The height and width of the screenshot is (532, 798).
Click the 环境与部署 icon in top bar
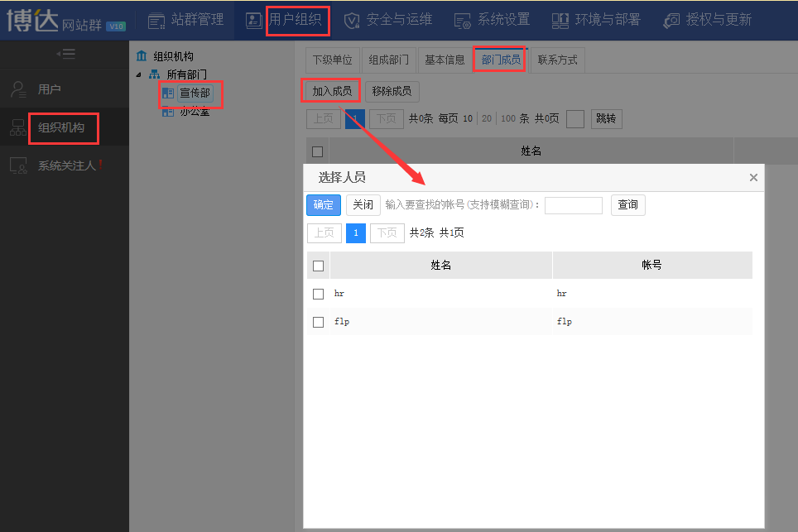click(560, 20)
